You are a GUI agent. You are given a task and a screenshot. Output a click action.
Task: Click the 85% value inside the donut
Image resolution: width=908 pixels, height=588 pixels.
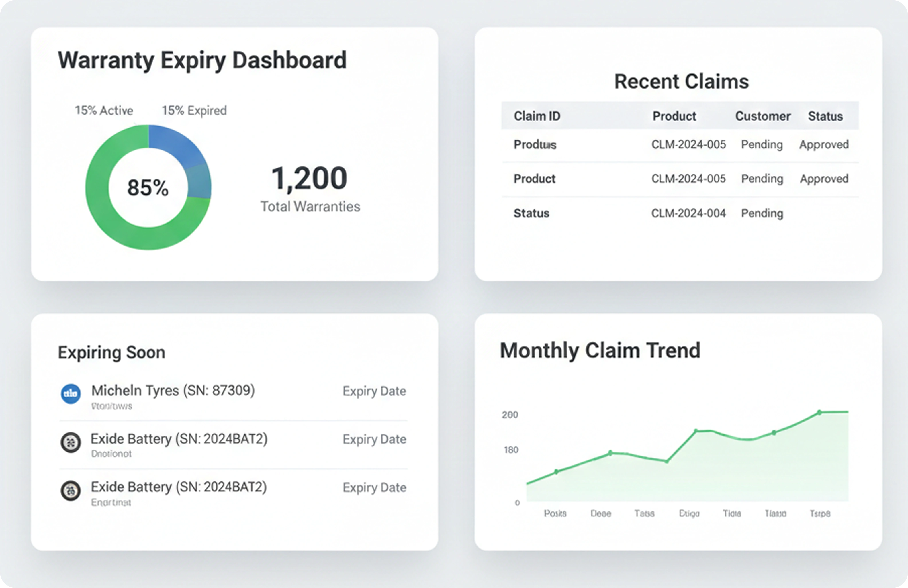[148, 188]
